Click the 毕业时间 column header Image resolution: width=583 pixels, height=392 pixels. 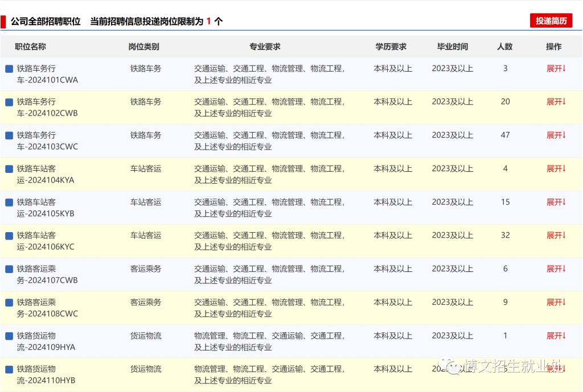[452, 47]
